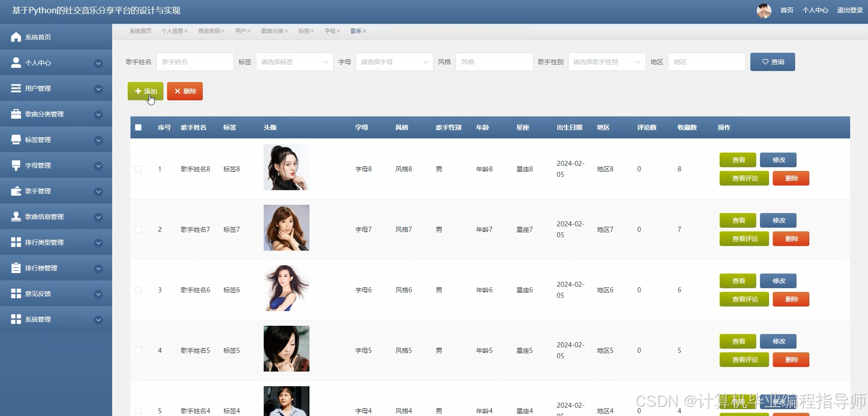The width and height of the screenshot is (868, 416).
Task: Close the 个人信息 tab with its X
Action: coord(186,31)
